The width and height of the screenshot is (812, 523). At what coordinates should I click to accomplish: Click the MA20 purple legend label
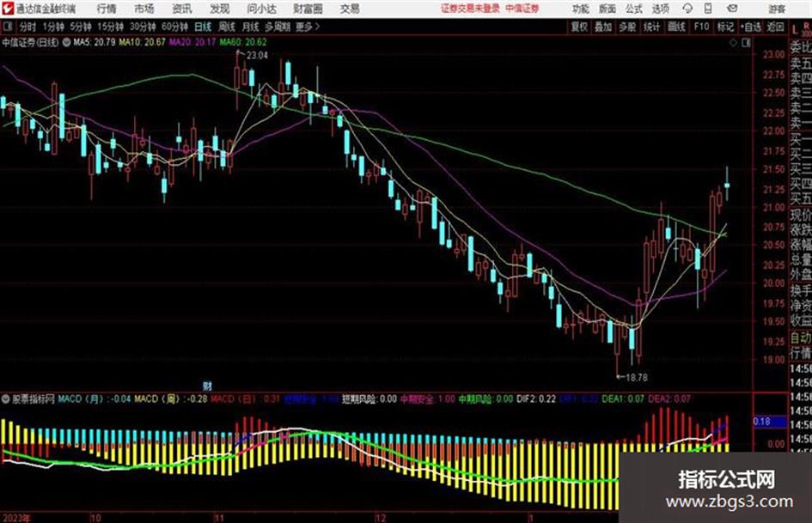192,42
